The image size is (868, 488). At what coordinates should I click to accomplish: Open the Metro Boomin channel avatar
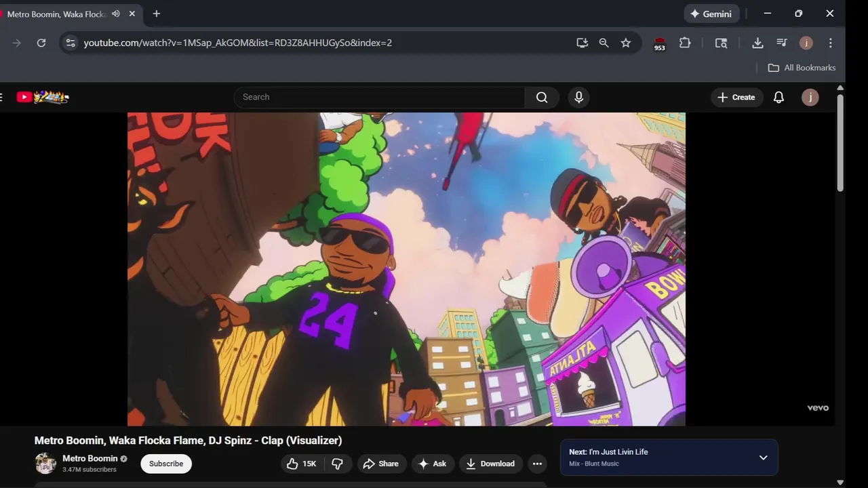45,463
